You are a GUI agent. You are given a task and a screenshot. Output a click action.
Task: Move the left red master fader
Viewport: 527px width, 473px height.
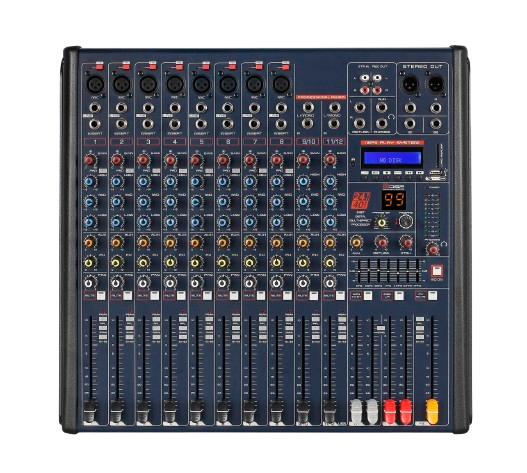pyautogui.click(x=390, y=411)
